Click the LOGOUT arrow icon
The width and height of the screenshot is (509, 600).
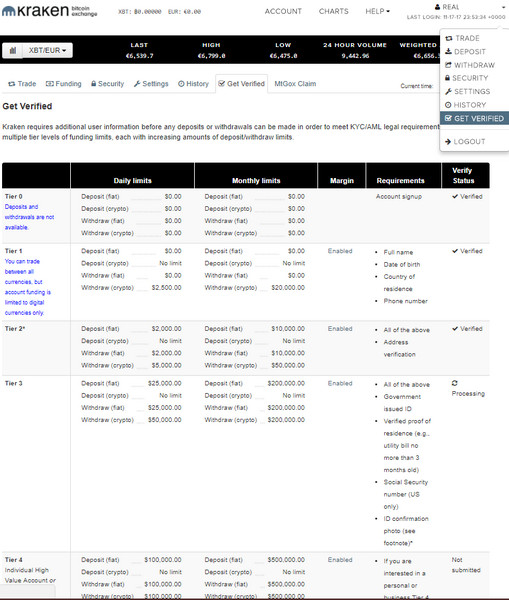tap(448, 142)
